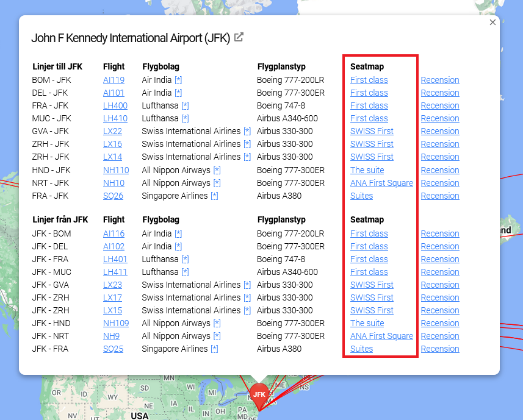Open SWISS First seatmap for GVA - JFK
The width and height of the screenshot is (523, 420).
(372, 131)
